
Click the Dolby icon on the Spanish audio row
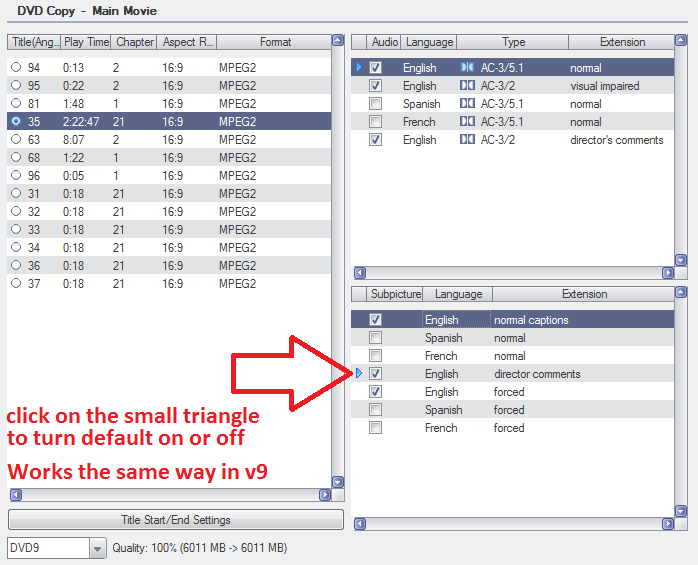[x=467, y=104]
